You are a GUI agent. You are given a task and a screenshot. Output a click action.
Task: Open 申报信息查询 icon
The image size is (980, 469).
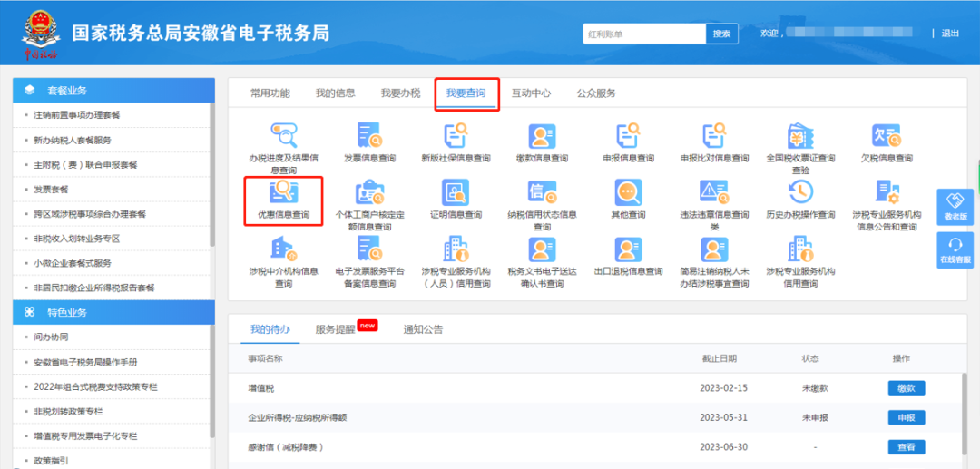click(628, 135)
